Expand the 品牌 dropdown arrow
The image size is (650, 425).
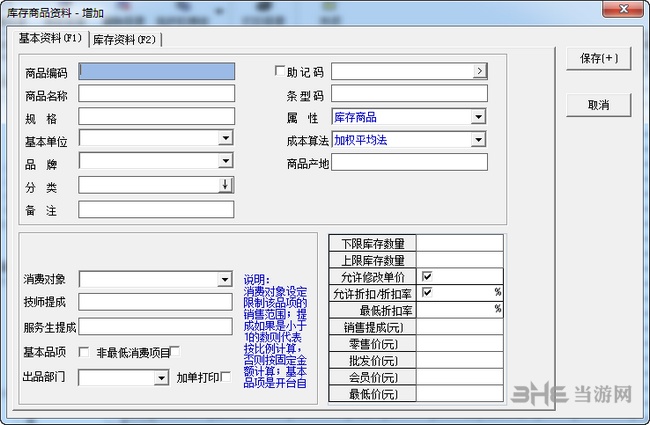pyautogui.click(x=226, y=160)
